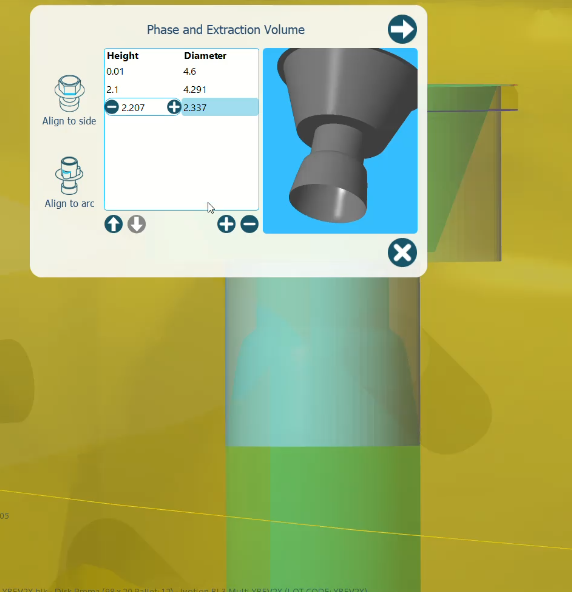Screen dimensions: 572x592
Task: Click the Align to side icon
Action: [69, 94]
